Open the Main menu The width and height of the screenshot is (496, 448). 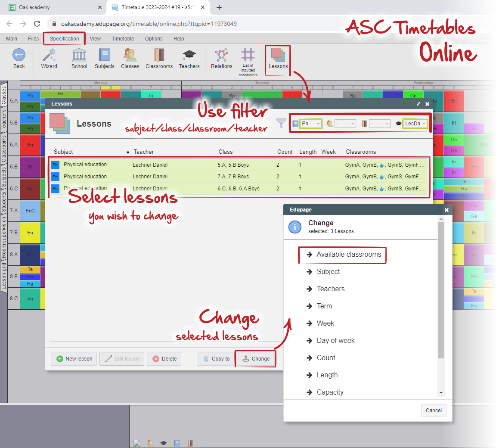[12, 39]
